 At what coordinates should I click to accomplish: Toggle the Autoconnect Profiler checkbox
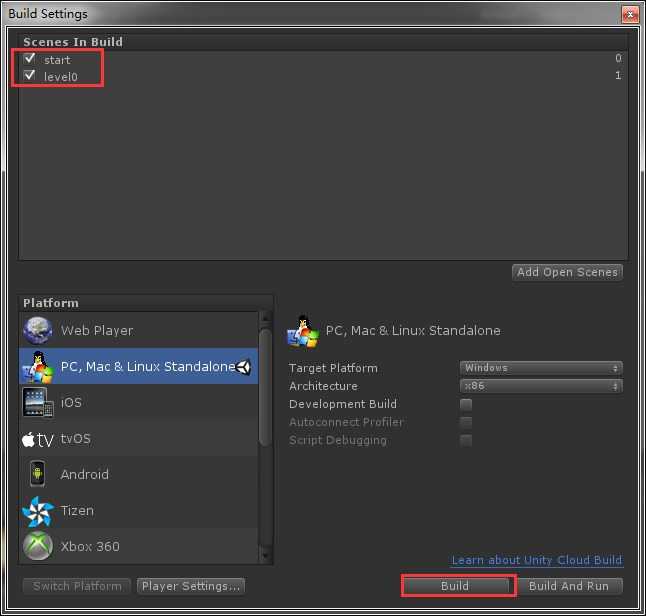point(466,422)
